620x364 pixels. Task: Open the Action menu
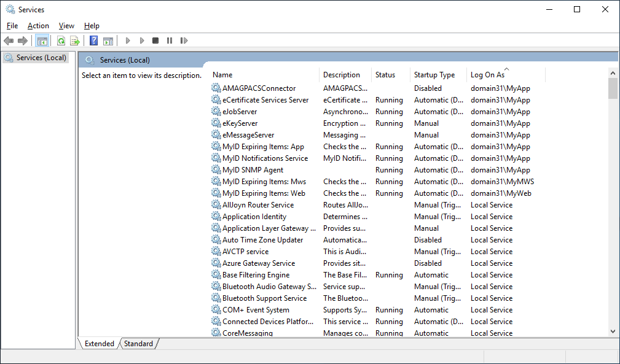point(38,26)
